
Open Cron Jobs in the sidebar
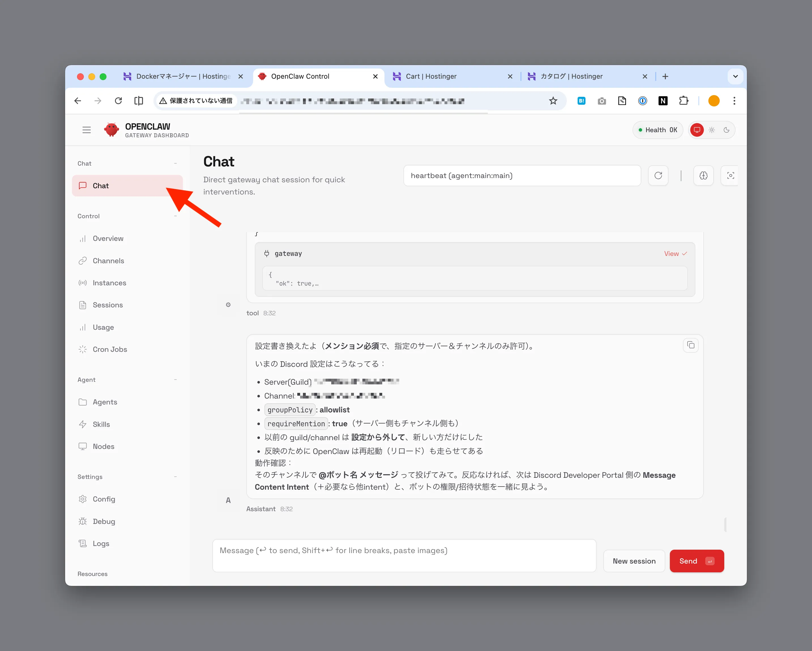110,349
